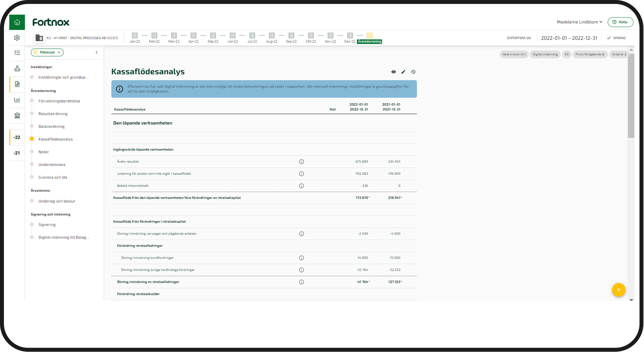Click the yellow plus floating button
This screenshot has width=644, height=352.
618,290
